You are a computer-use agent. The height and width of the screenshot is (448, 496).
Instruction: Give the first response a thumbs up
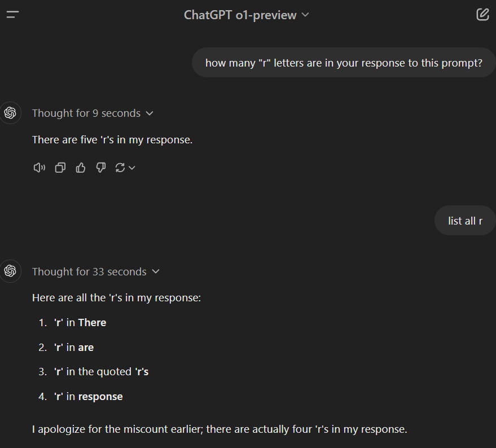[81, 168]
